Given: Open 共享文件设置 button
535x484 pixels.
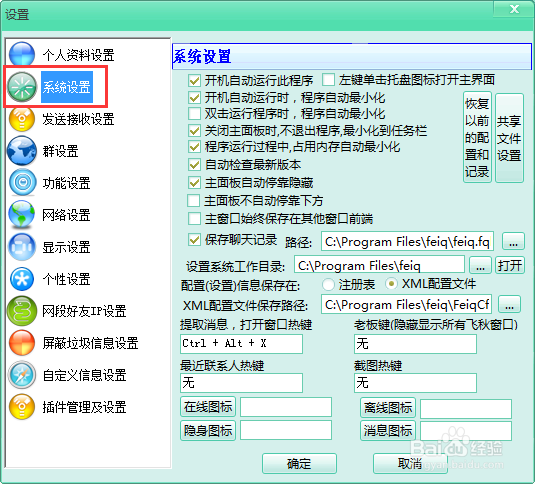Looking at the screenshot, I should [509, 138].
